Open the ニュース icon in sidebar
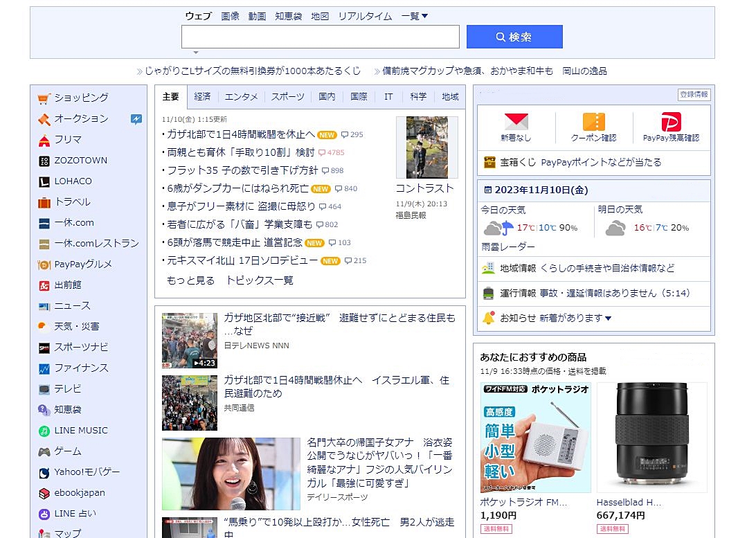This screenshot has height=538, width=756. pos(44,307)
